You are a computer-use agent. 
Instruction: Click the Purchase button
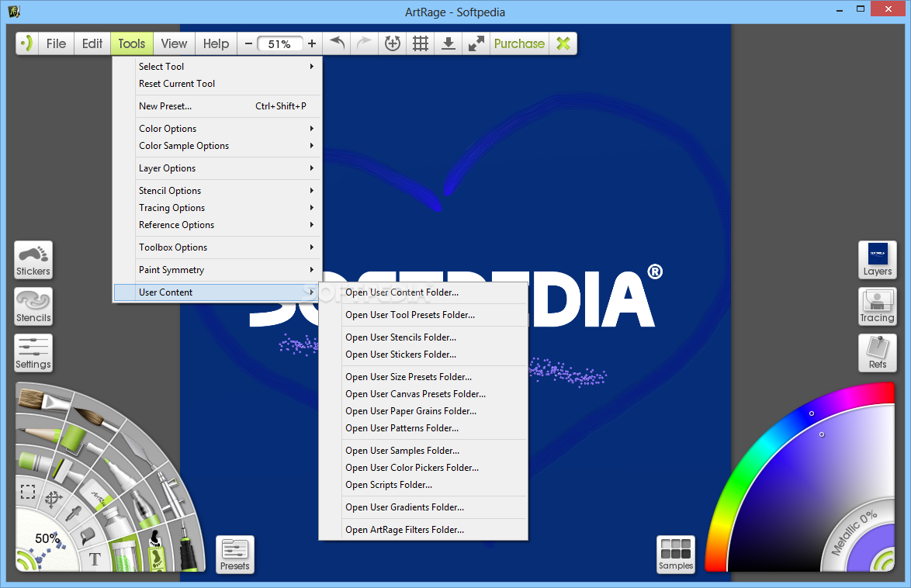(519, 43)
